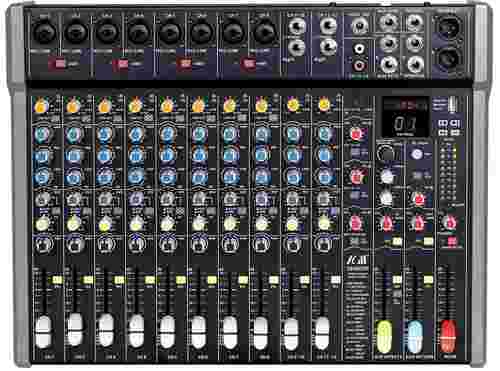Image resolution: width=500 pixels, height=371 pixels.
Task: Click the lower main XLR output connector
Action: click(448, 57)
